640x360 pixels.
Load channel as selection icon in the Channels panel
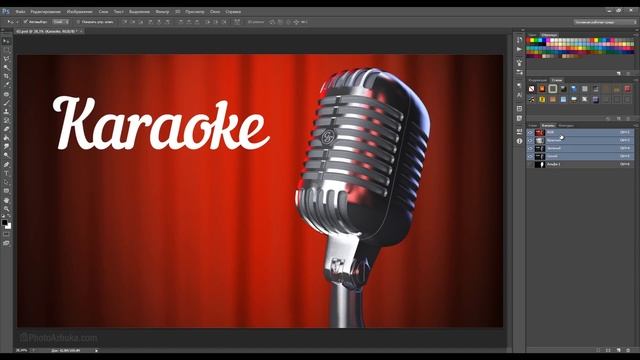(598, 350)
